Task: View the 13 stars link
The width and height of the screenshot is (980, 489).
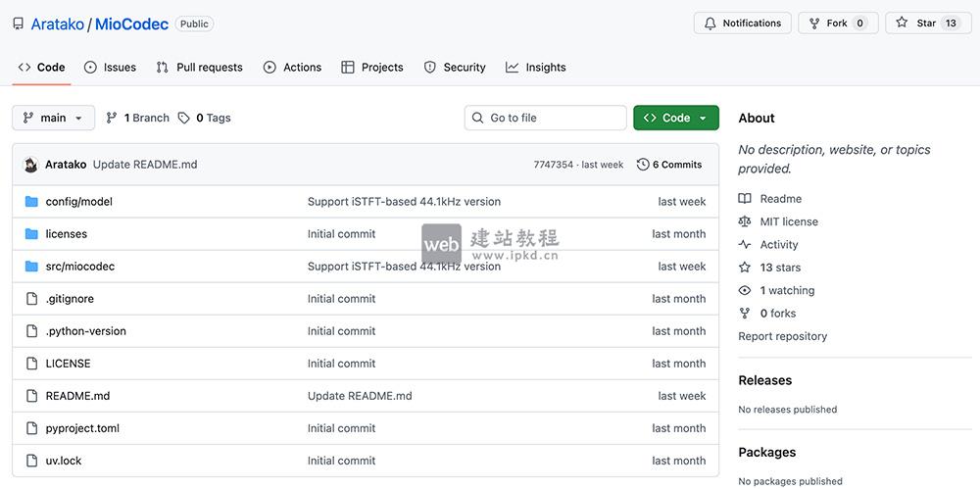Action: pyautogui.click(x=780, y=268)
